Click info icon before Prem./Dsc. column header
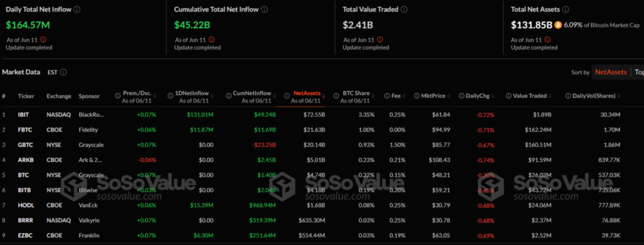 (x=117, y=96)
